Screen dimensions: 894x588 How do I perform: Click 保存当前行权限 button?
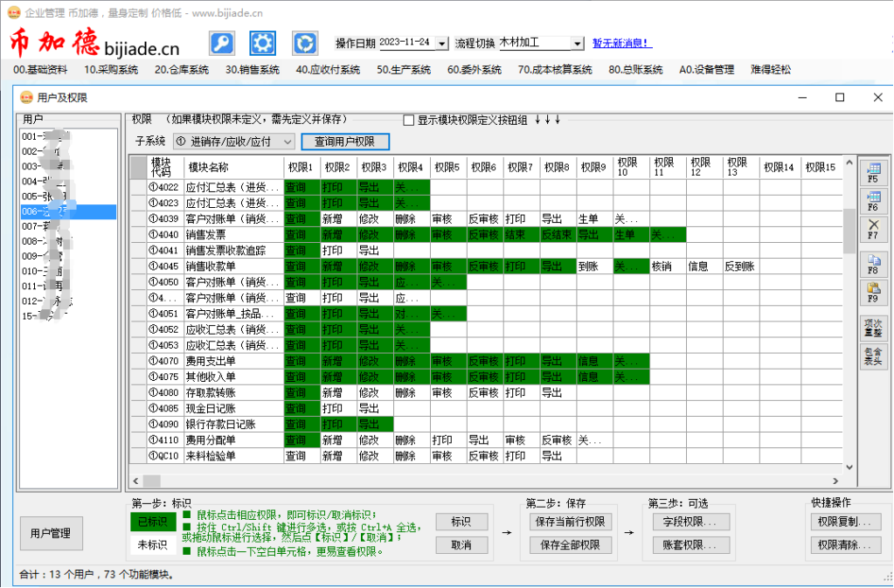click(570, 522)
